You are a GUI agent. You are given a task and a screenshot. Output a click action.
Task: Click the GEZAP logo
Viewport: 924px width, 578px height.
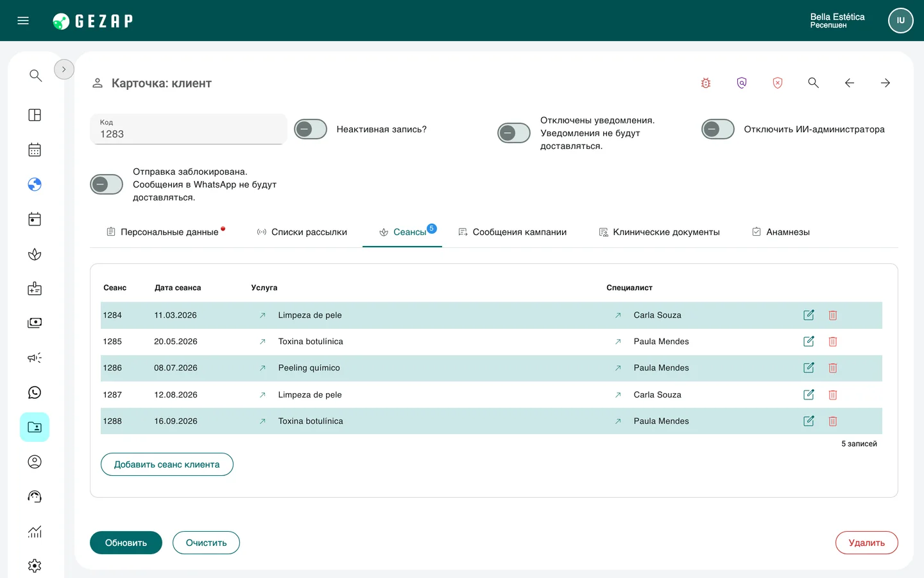click(93, 21)
